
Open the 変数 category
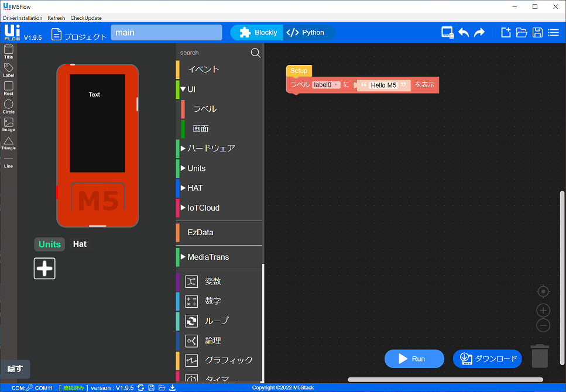click(x=219, y=281)
